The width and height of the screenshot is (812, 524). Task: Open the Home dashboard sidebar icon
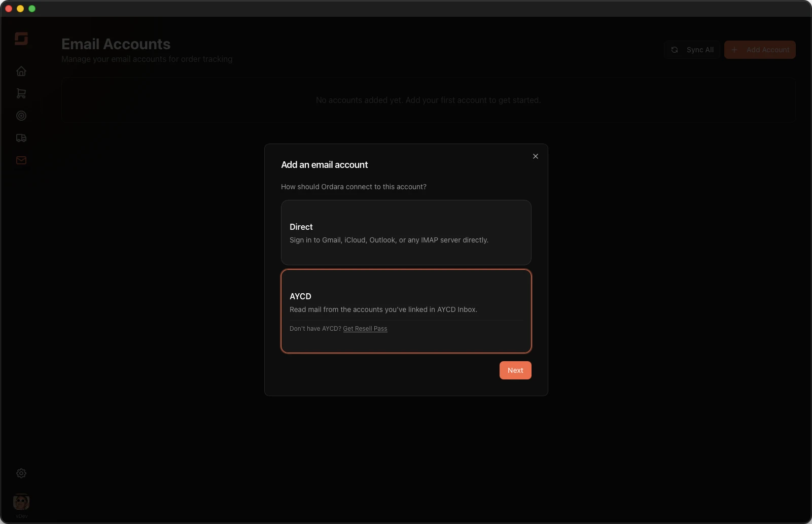21,71
